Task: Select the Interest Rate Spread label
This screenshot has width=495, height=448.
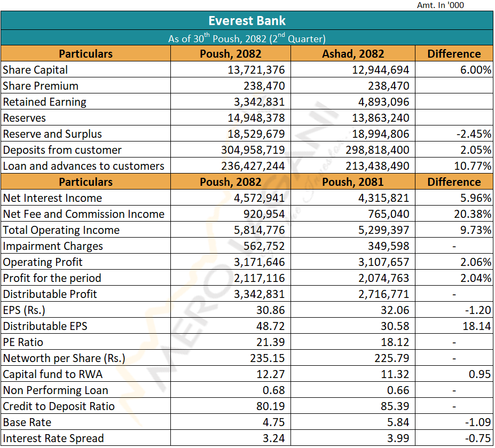Action: [x=53, y=438]
